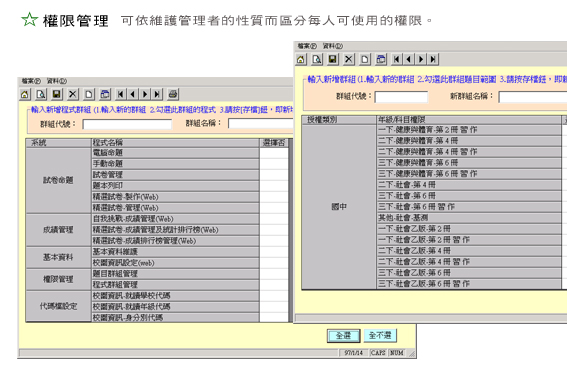Select the 精選試卷-製作(Web) row
This screenshot has width=567, height=369.
click(x=175, y=197)
